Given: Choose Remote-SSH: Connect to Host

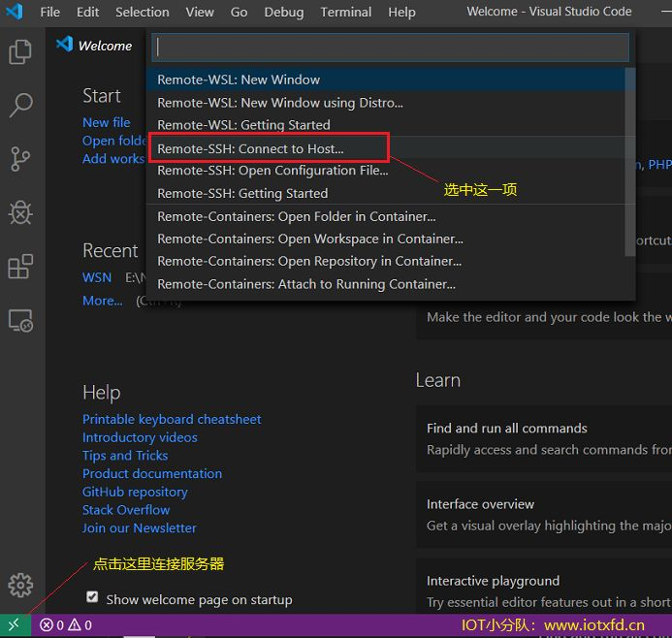Looking at the screenshot, I should 386,148.
